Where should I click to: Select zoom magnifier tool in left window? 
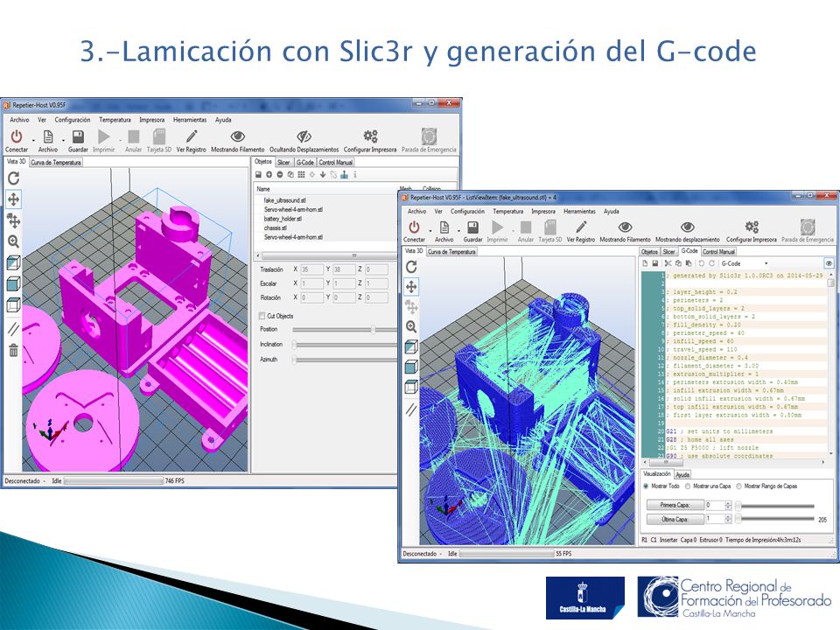(13, 241)
